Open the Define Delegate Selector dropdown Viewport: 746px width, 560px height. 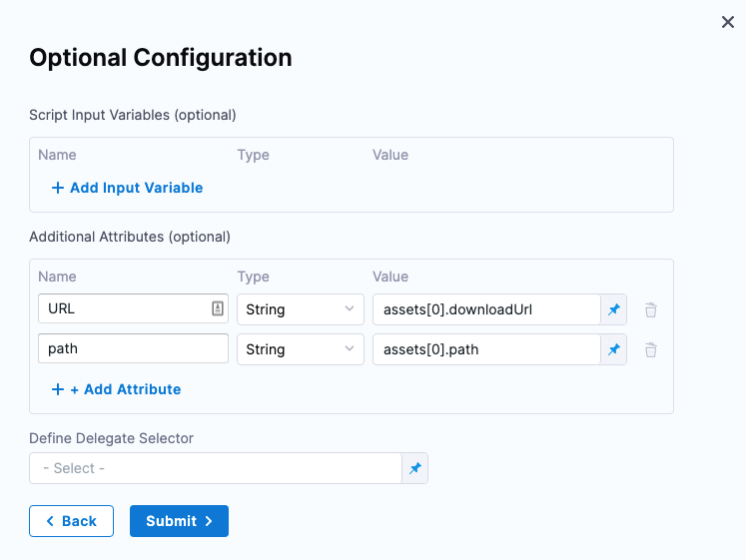point(215,468)
